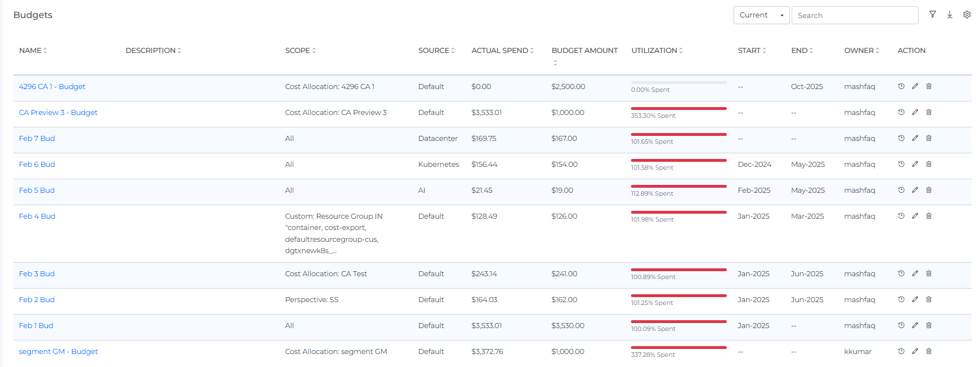Open the filter icon next to Search
Screen dimensions: 980x367
coord(933,15)
